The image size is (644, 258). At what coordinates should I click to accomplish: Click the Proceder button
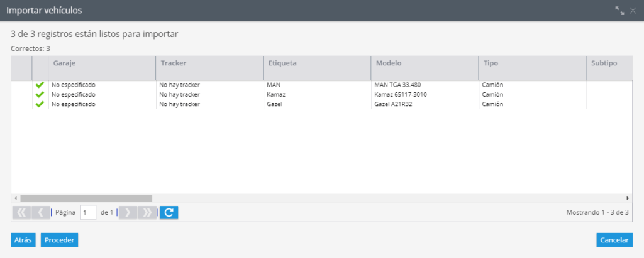coord(59,240)
